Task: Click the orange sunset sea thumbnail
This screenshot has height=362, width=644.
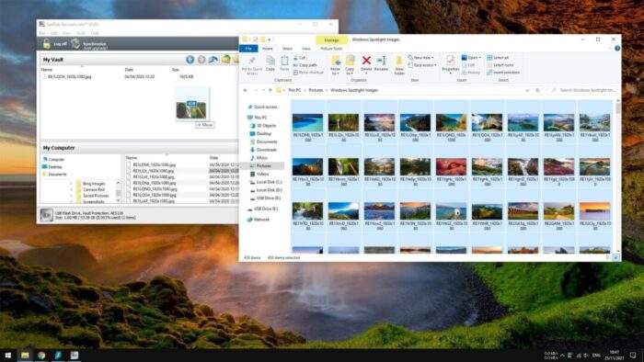Action: (x=594, y=211)
